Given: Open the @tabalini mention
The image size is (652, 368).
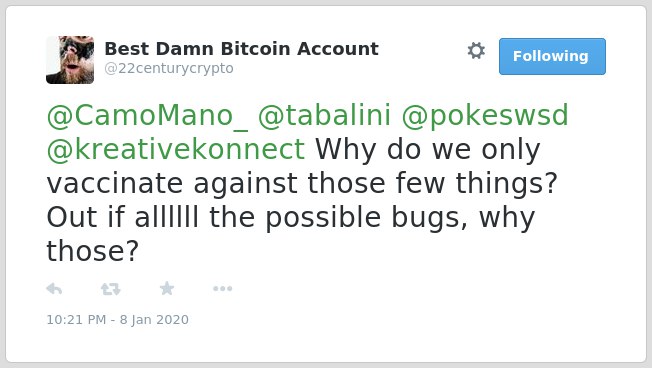Looking at the screenshot, I should pos(324,115).
